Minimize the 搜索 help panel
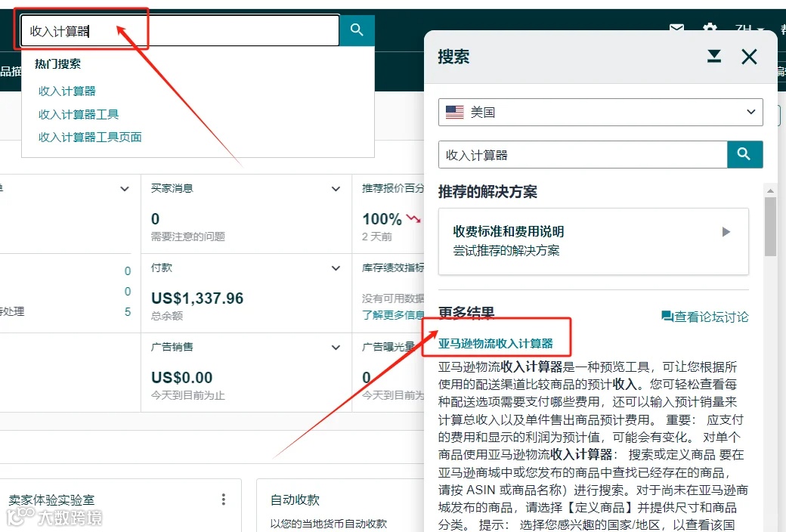Viewport: 786px width, 532px height. (713, 56)
